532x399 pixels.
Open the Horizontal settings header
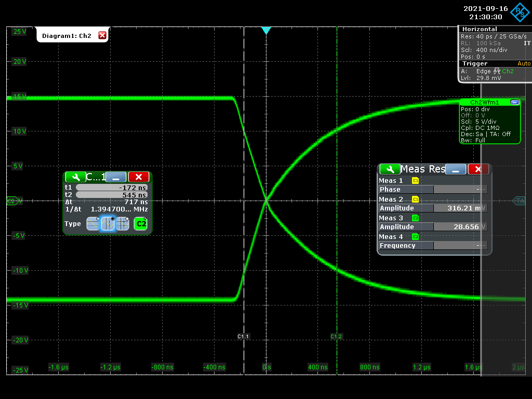(x=480, y=29)
